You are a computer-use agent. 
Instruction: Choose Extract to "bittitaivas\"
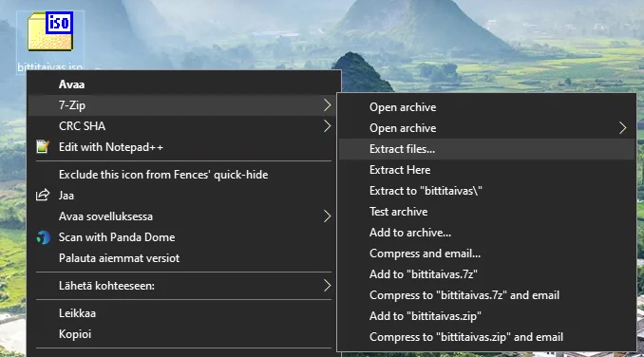(486, 191)
